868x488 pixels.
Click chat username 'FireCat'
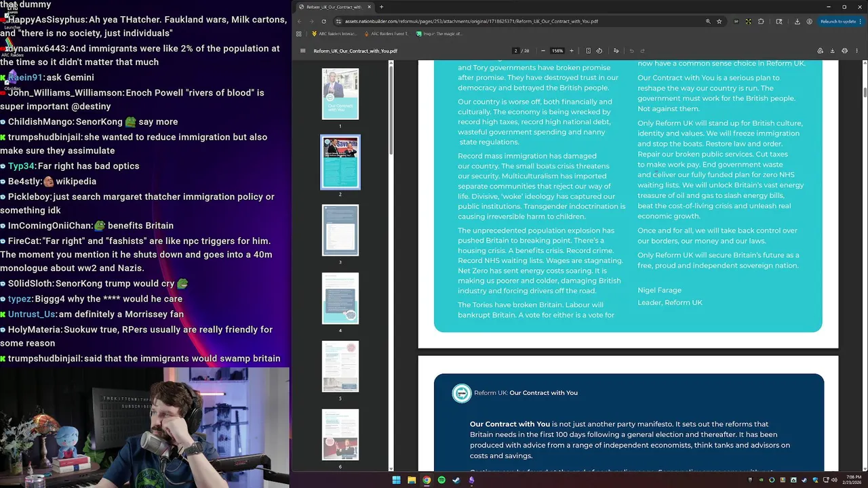(x=24, y=241)
